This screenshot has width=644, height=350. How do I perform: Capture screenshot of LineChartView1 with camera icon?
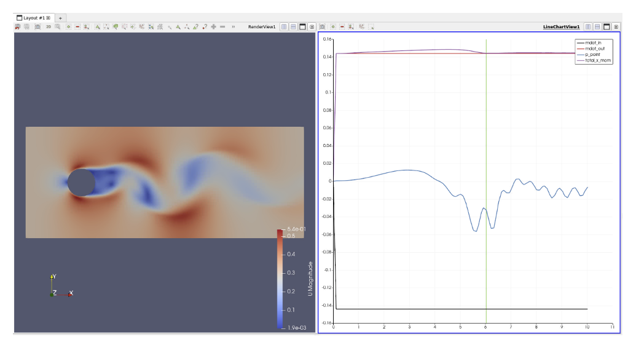(323, 27)
